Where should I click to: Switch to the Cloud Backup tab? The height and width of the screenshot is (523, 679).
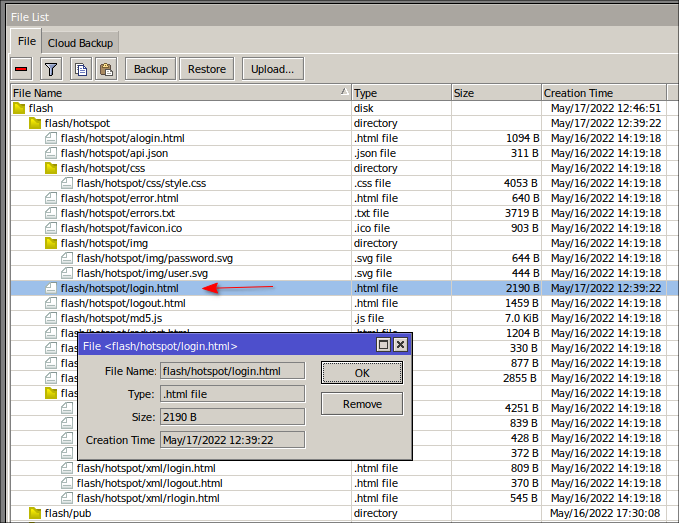(x=81, y=42)
